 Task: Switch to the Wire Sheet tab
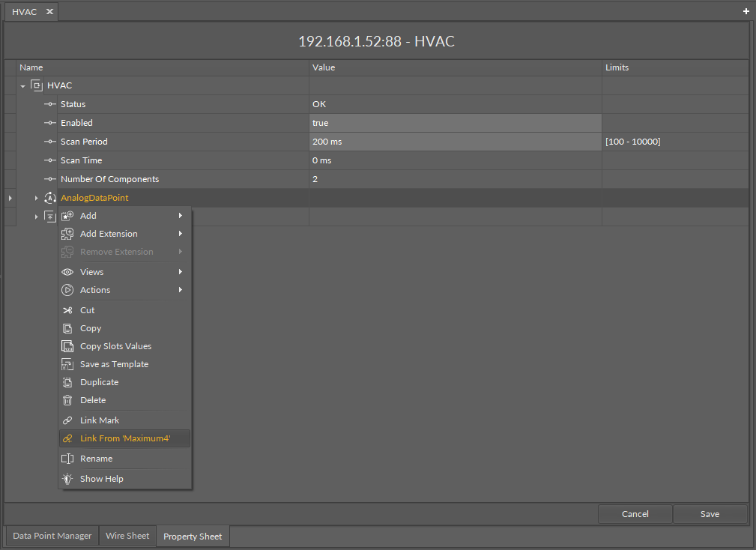[127, 536]
